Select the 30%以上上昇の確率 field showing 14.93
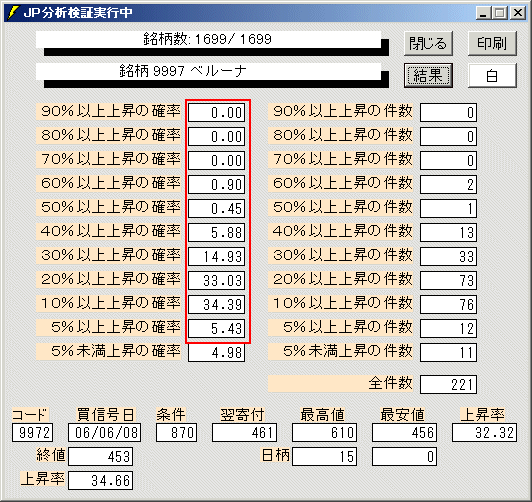 [x=216, y=256]
